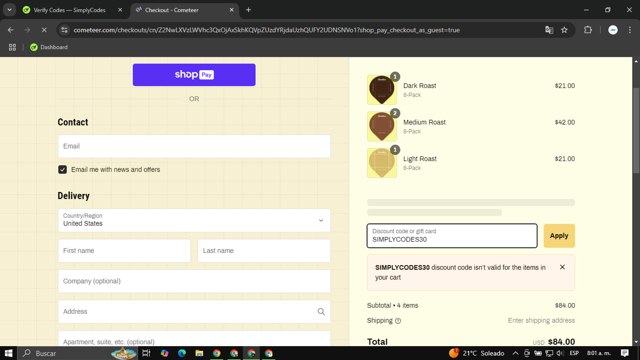Open the Chrome three-dot menu
This screenshot has height=360, width=640.
coord(629,30)
